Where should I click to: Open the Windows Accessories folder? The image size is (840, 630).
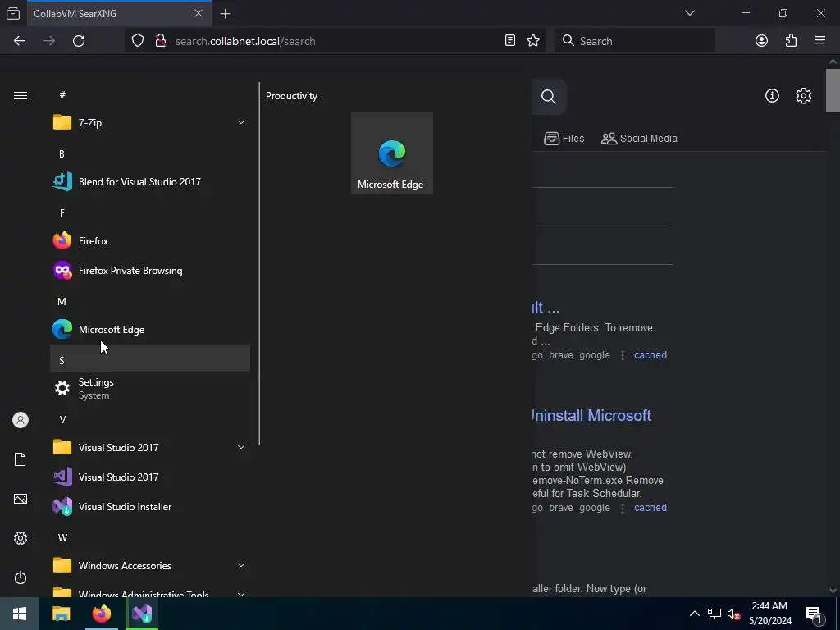click(150, 566)
